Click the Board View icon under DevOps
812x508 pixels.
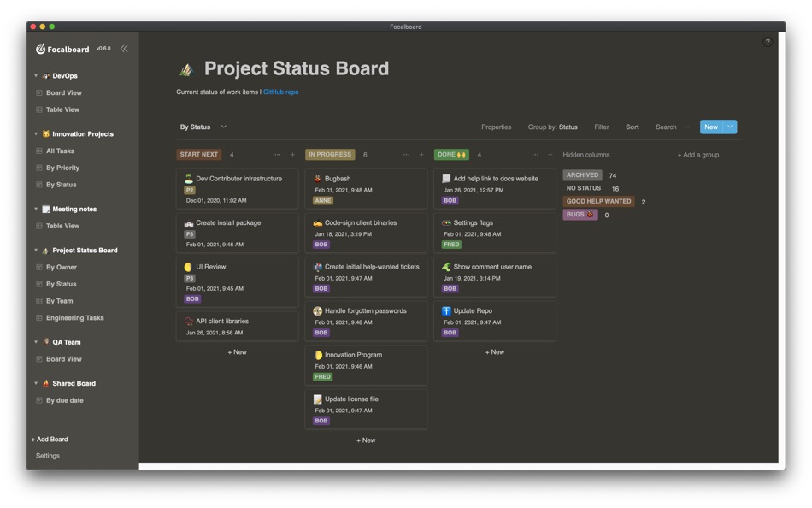38,92
